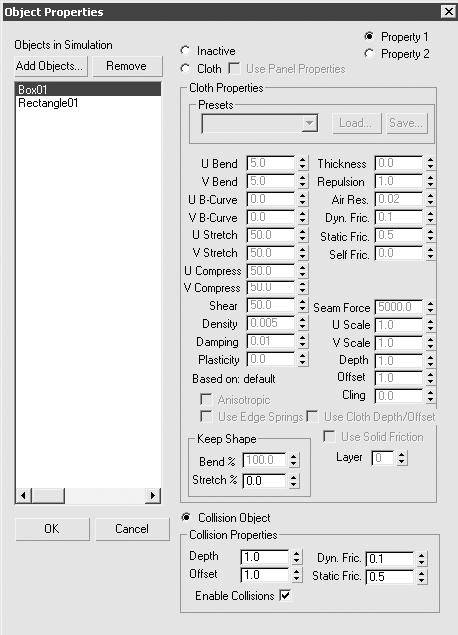Click into the Stretch % input field
This screenshot has width=458, height=635.
[x=264, y=481]
